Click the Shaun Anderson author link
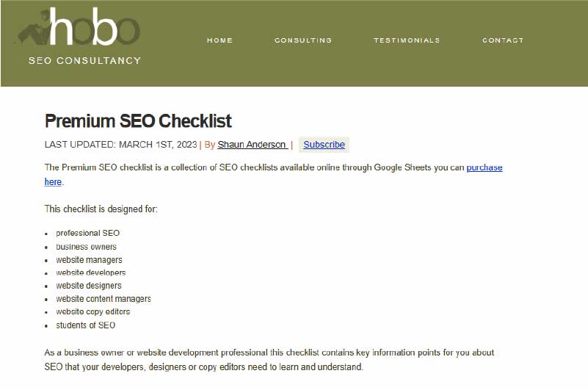Viewport: 588px width, 390px height. (x=253, y=145)
